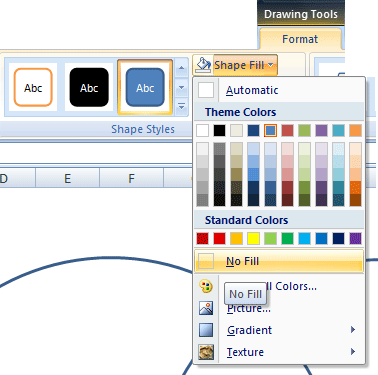
Task: Pick dark navy standard color
Action: [x=338, y=238]
